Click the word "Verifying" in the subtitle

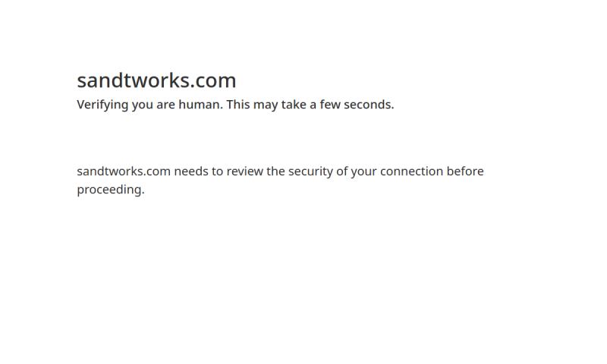click(102, 105)
